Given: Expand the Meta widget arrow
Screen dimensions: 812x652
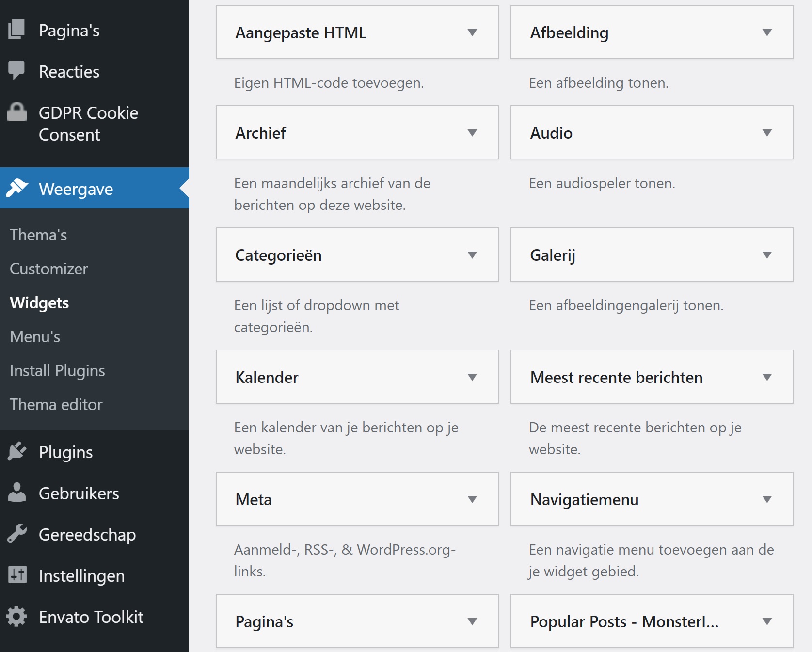Looking at the screenshot, I should coord(472,499).
